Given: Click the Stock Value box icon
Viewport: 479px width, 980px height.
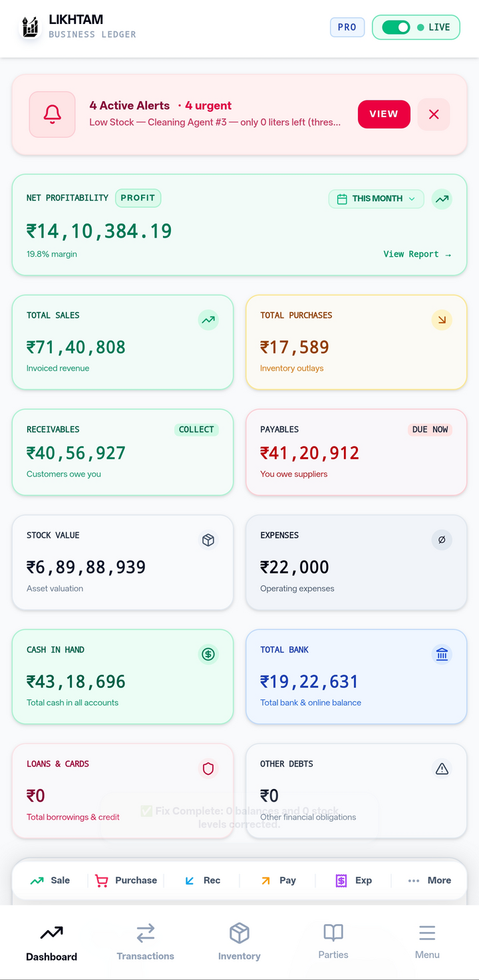Looking at the screenshot, I should (x=208, y=540).
